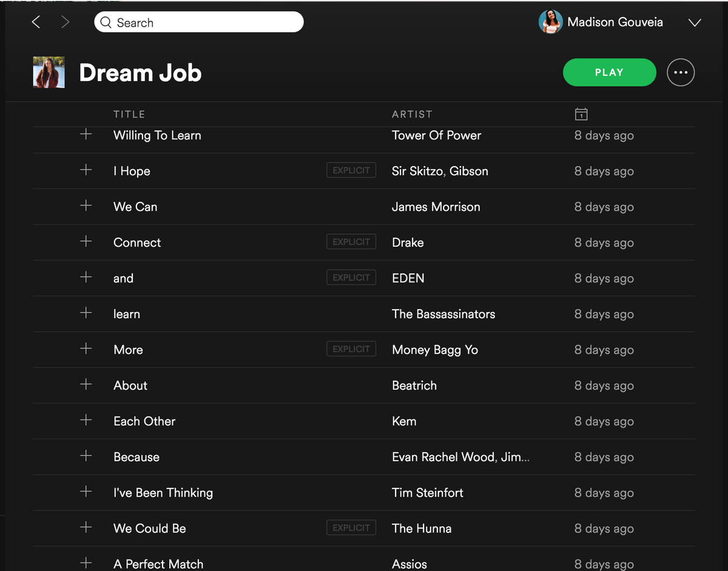Image resolution: width=728 pixels, height=571 pixels.
Task: Sort by TITLE column header
Action: coord(129,114)
